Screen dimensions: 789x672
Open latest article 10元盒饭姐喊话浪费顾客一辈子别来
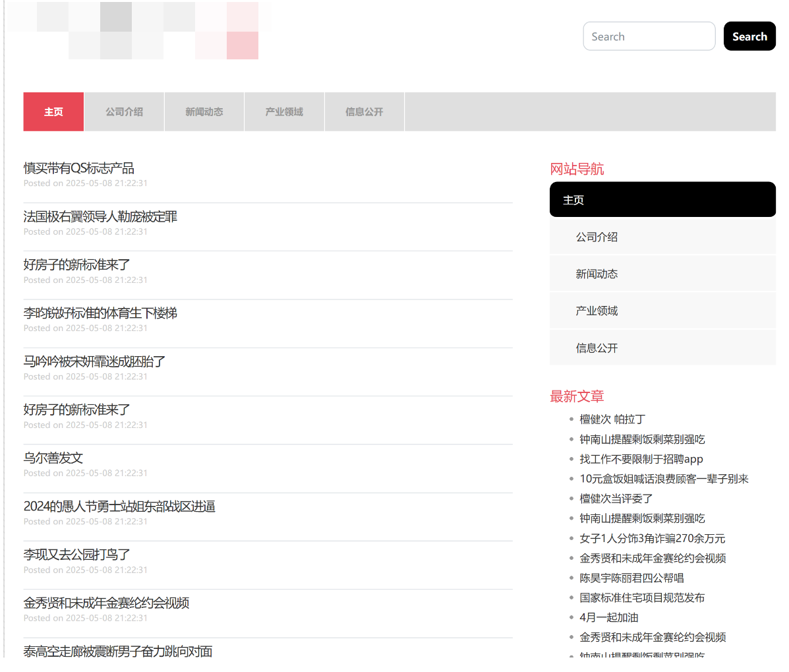664,479
